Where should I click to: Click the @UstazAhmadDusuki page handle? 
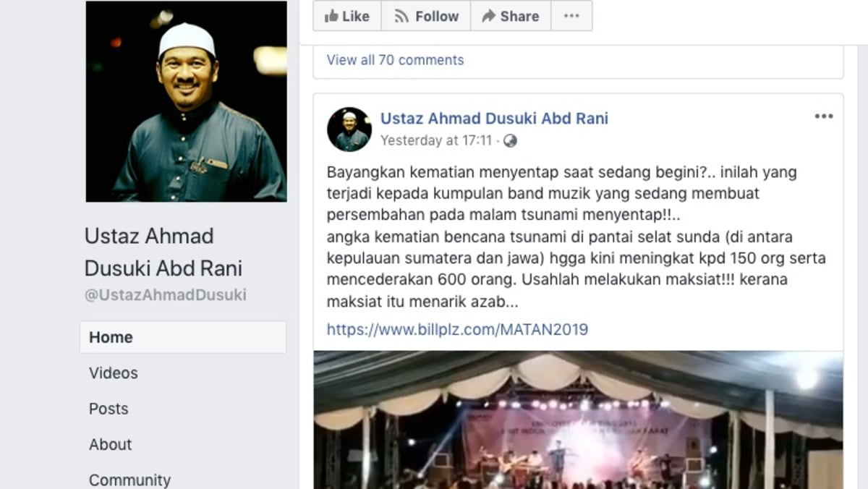[166, 295]
